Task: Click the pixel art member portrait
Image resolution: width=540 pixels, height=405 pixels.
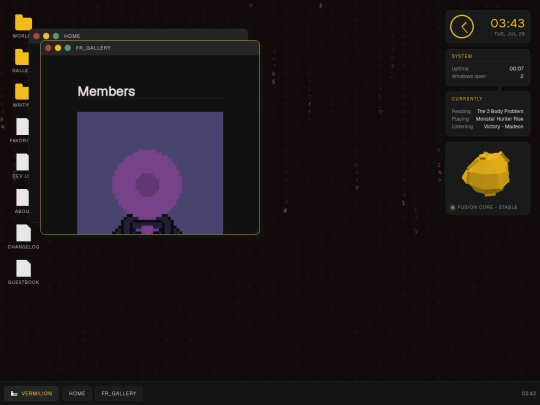Action: [x=150, y=173]
